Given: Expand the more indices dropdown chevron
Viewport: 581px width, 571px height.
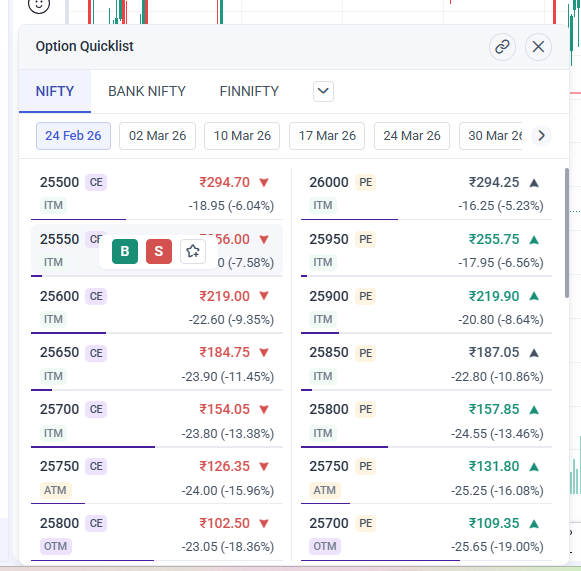Looking at the screenshot, I should [x=323, y=91].
